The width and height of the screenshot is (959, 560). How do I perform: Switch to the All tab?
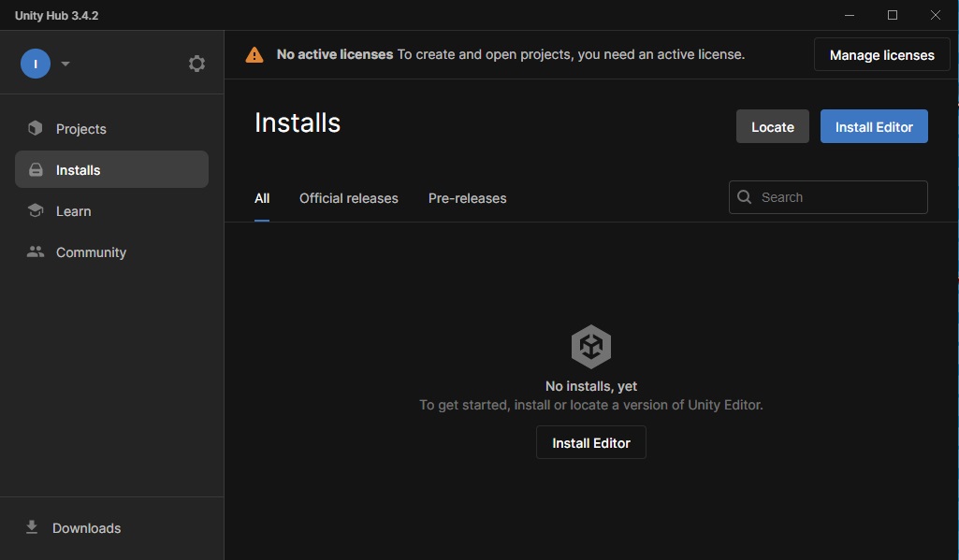click(262, 199)
